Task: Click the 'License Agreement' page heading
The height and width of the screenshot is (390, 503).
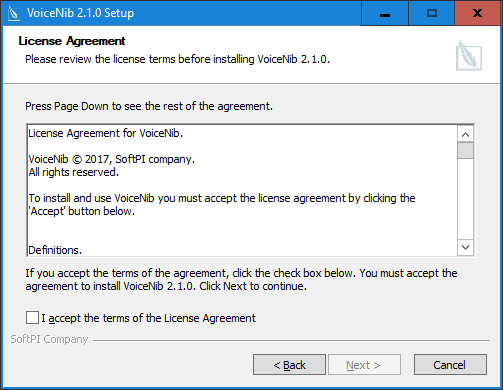Action: (x=72, y=41)
